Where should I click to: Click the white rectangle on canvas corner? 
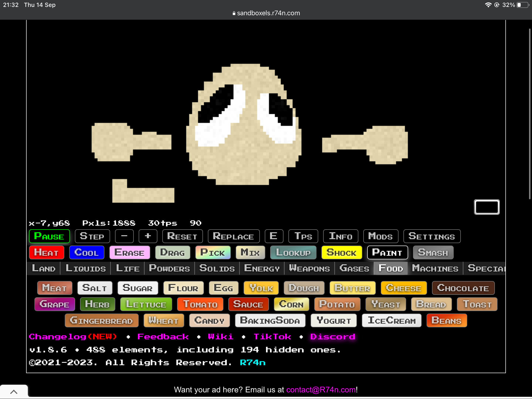[x=487, y=207]
